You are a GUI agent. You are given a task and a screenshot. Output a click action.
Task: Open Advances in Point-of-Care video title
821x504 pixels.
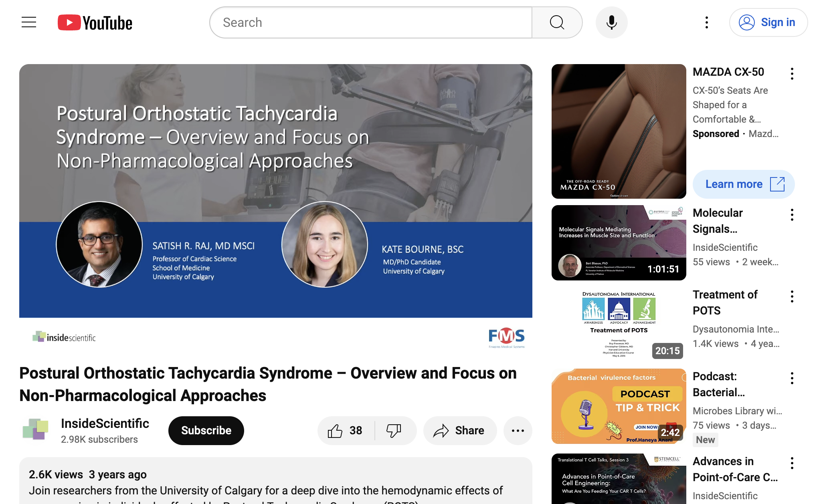735,469
